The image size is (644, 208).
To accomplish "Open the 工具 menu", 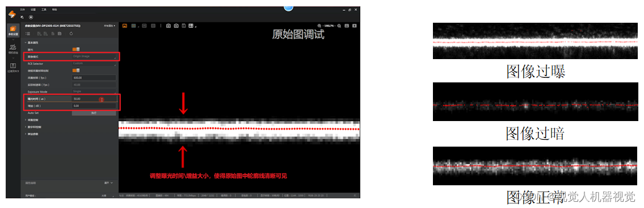I will coord(44,10).
